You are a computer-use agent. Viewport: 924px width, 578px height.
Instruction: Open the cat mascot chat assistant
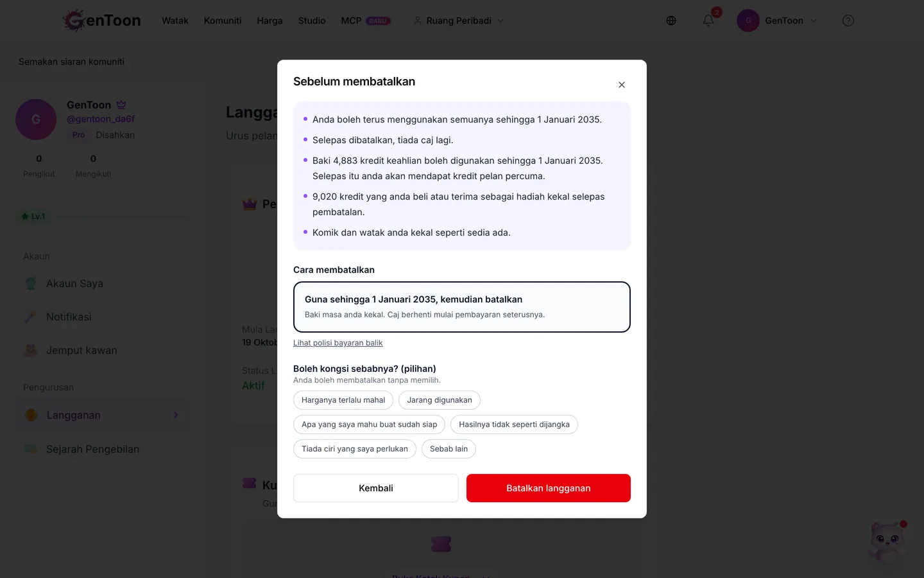point(887,541)
